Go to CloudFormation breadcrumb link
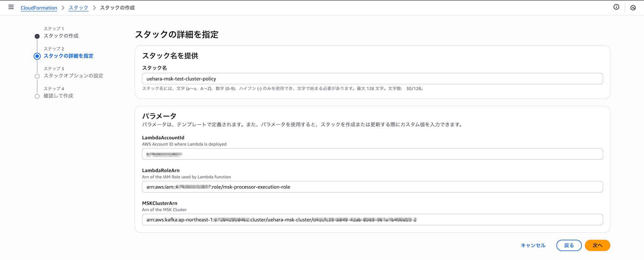644x260 pixels. click(x=39, y=8)
